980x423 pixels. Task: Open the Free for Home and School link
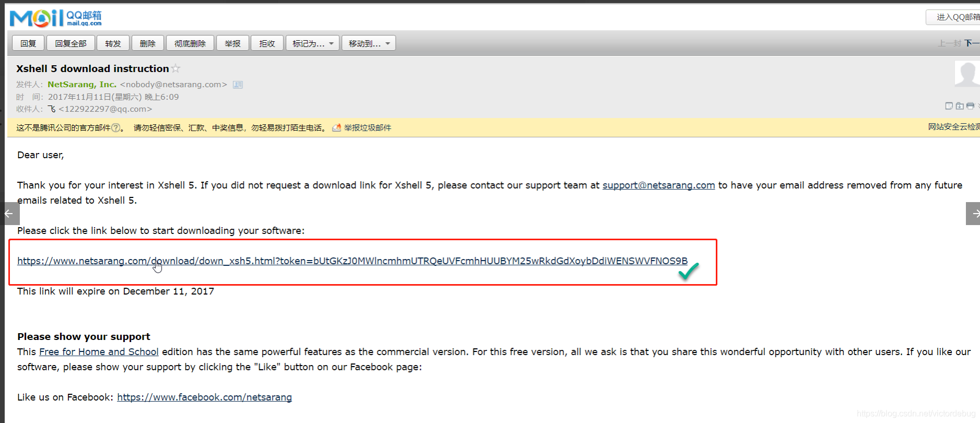[x=99, y=352]
